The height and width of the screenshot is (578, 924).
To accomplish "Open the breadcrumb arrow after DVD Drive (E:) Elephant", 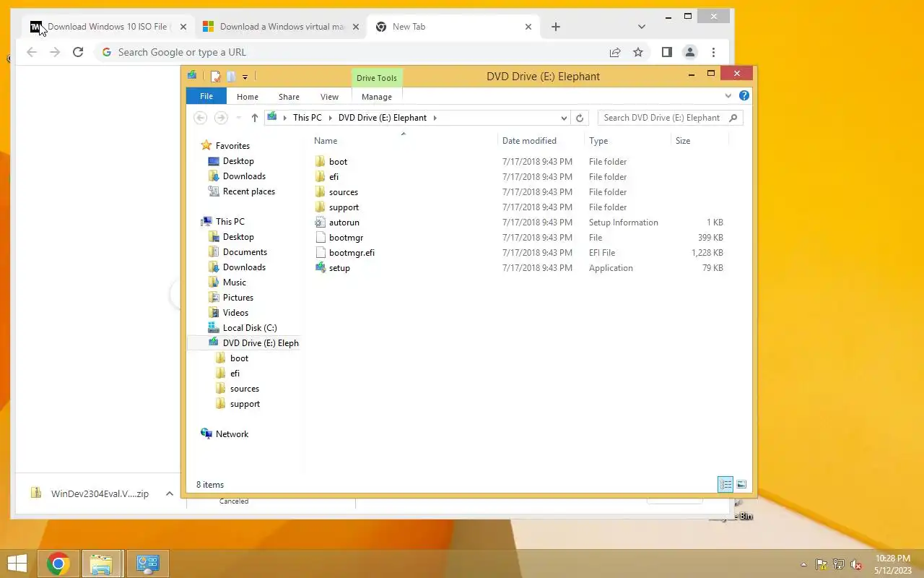I will pyautogui.click(x=435, y=118).
